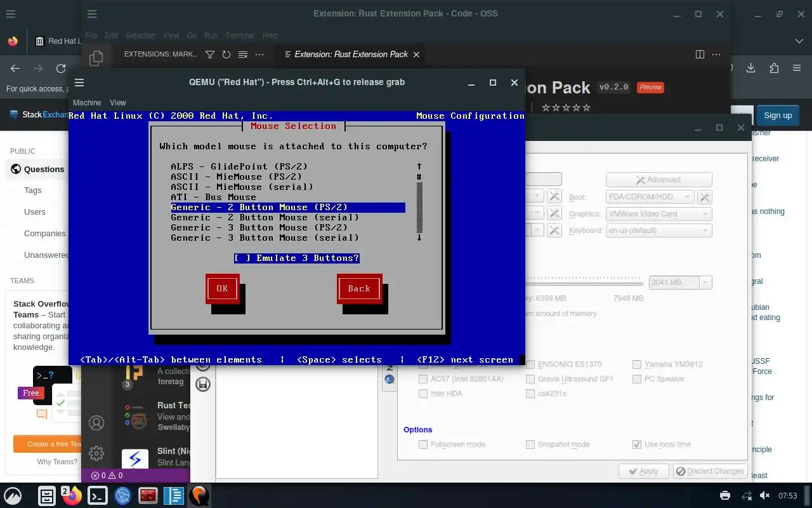The image size is (812, 508).
Task: Toggle AC97 (Intel 82801AA) checkbox
Action: click(x=423, y=379)
